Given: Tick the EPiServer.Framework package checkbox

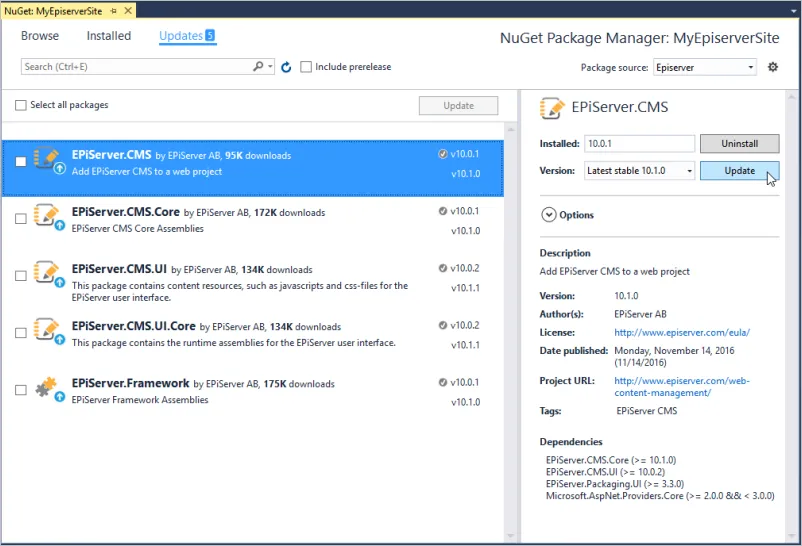Looking at the screenshot, I should click(x=20, y=390).
